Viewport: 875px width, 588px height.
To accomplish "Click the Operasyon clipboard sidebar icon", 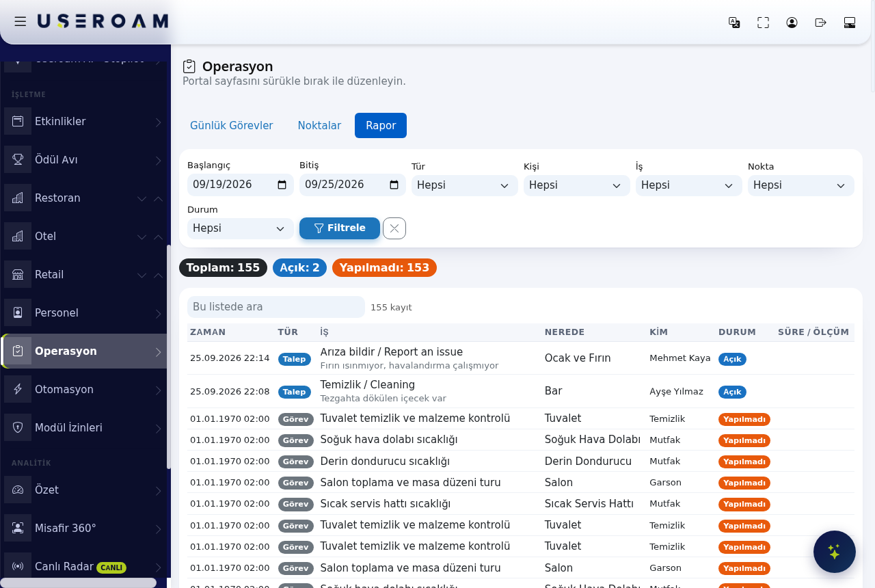I will coord(18,351).
